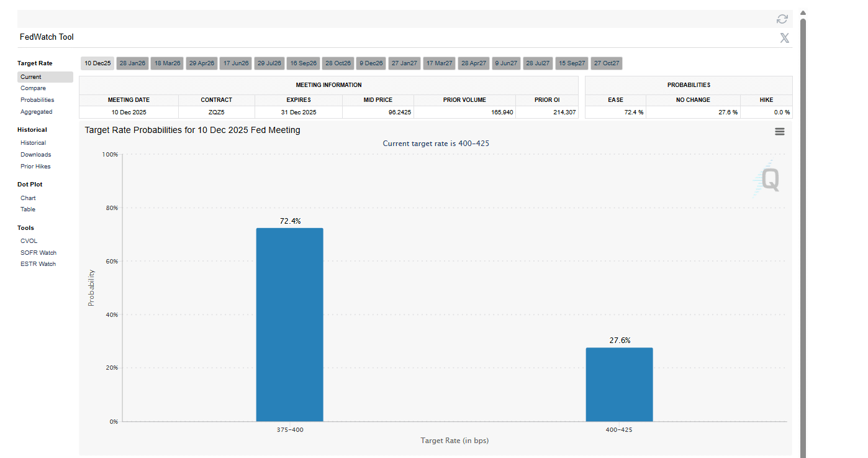The width and height of the screenshot is (868, 458).
Task: Open the Downloads link under Historical
Action: 35,155
